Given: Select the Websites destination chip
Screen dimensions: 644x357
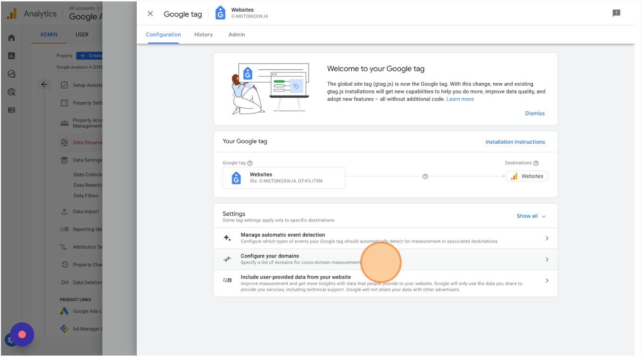Looking at the screenshot, I should [527, 177].
